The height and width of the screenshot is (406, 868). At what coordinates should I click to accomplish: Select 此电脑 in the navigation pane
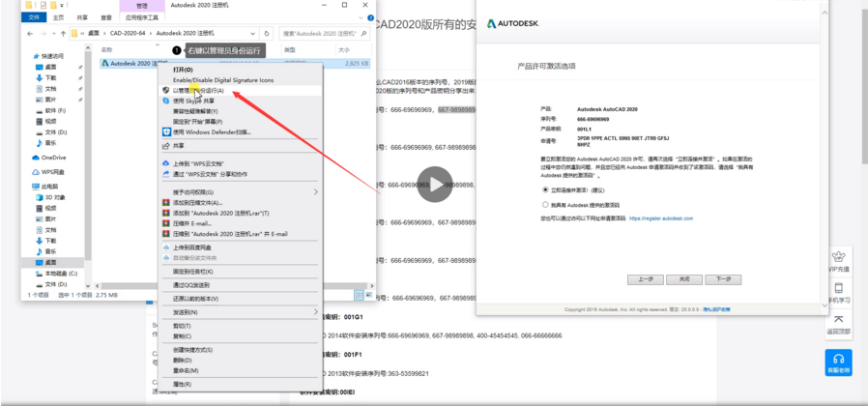point(50,187)
